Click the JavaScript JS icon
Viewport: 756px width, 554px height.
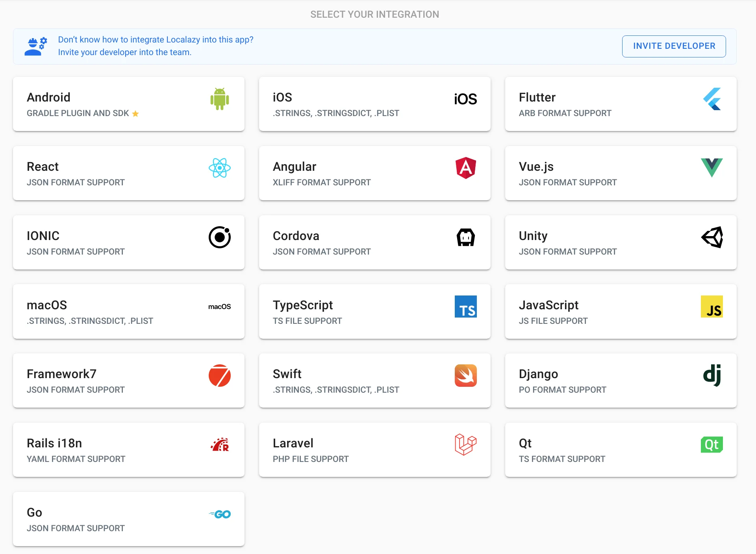click(x=712, y=307)
